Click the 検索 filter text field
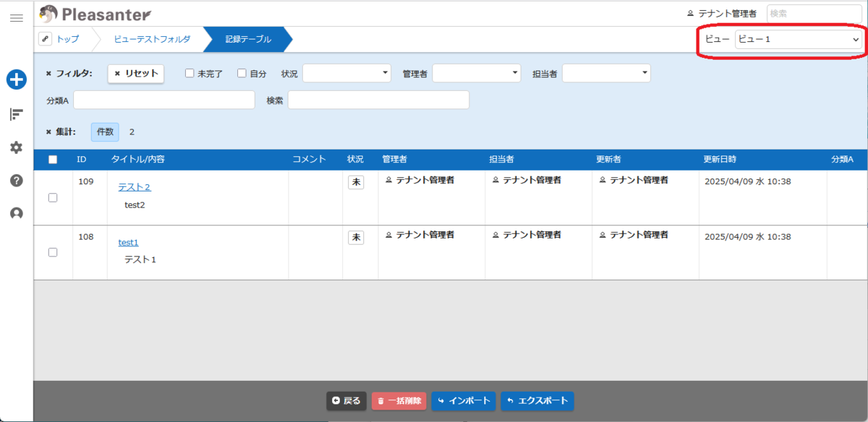 click(x=378, y=100)
